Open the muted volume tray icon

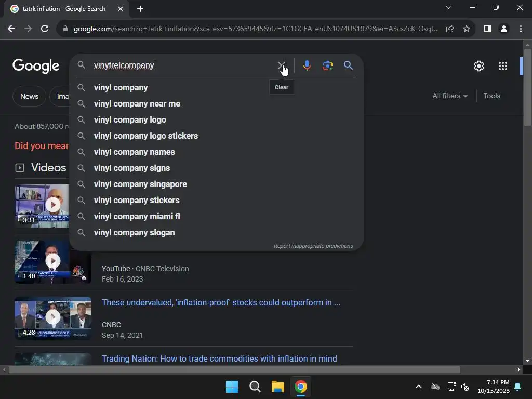465,387
